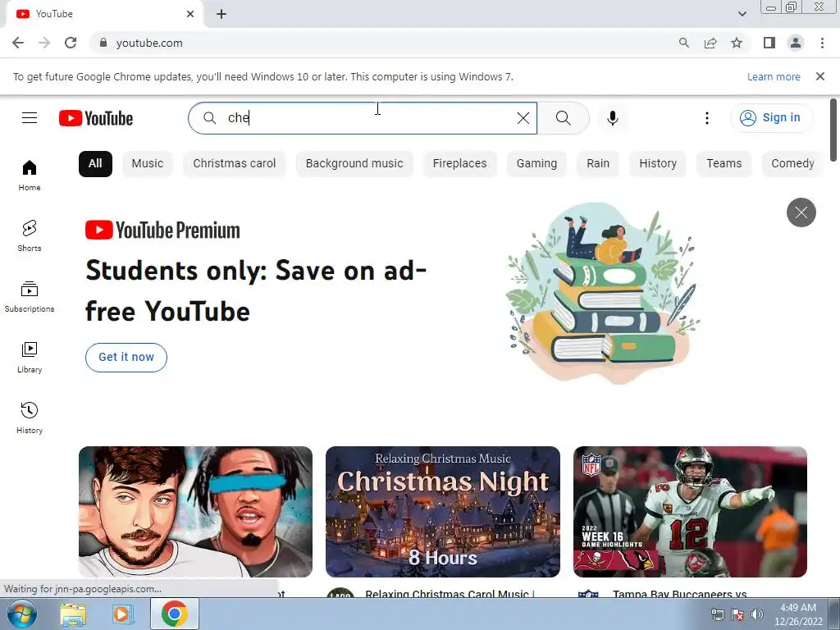Select the Rain filter chip
Viewport: 840px width, 630px height.
coord(598,163)
